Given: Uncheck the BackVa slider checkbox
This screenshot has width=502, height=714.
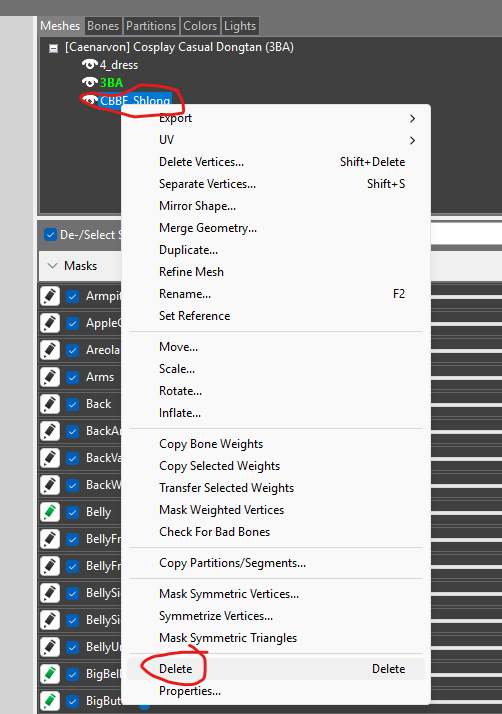Looking at the screenshot, I should point(72,458).
